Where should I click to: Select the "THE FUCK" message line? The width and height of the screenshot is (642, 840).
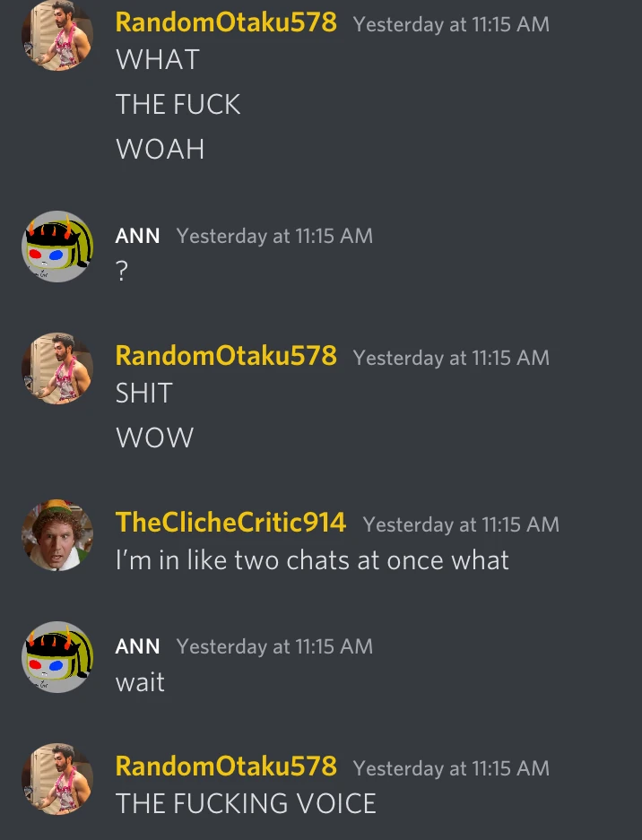click(178, 104)
